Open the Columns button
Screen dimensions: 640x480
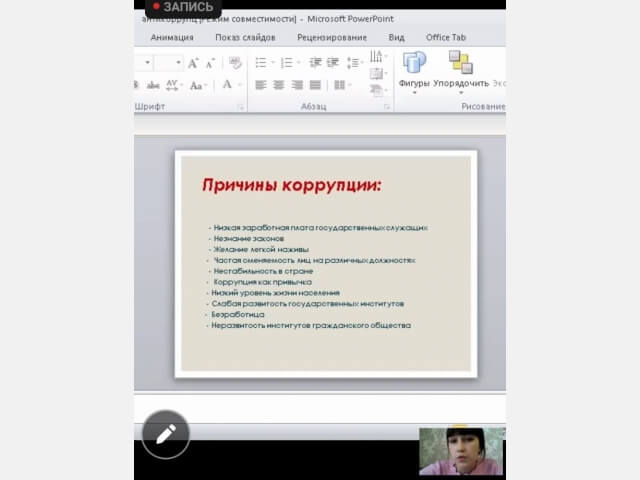342,85
